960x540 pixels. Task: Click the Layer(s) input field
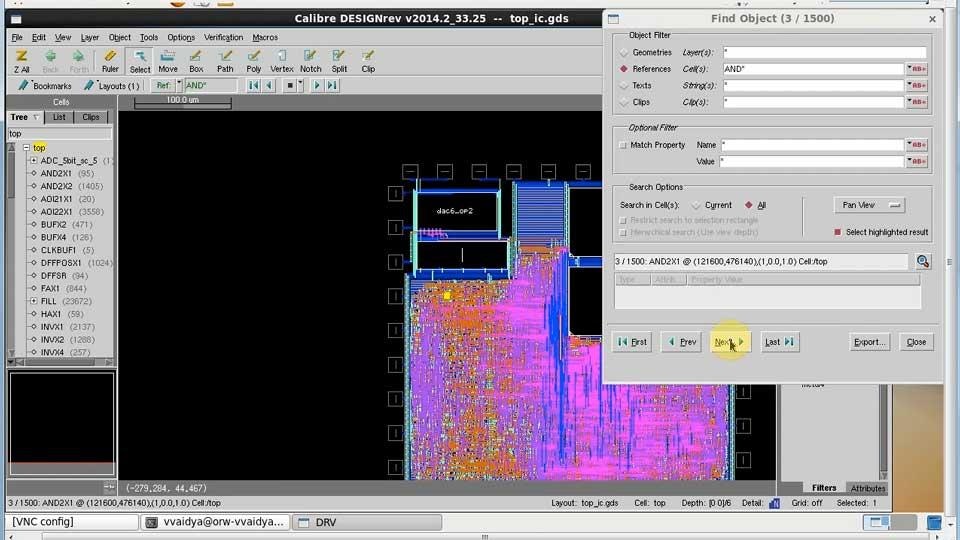tap(824, 53)
